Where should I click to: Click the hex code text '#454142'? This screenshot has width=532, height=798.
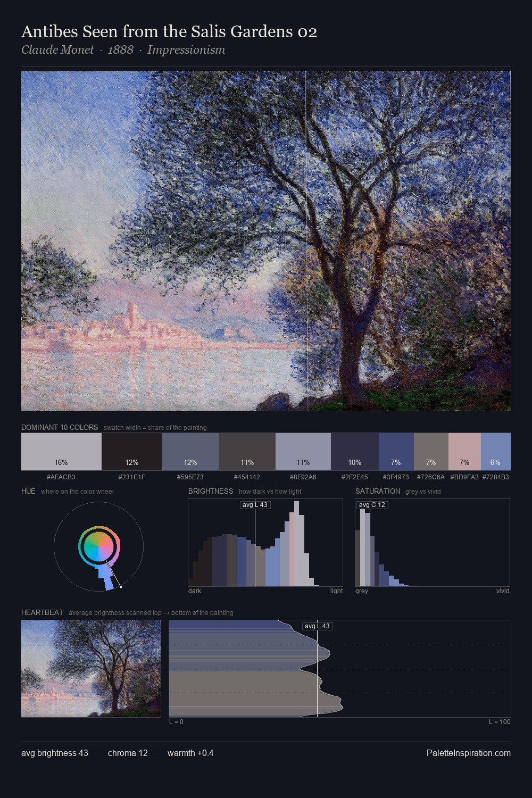247,477
